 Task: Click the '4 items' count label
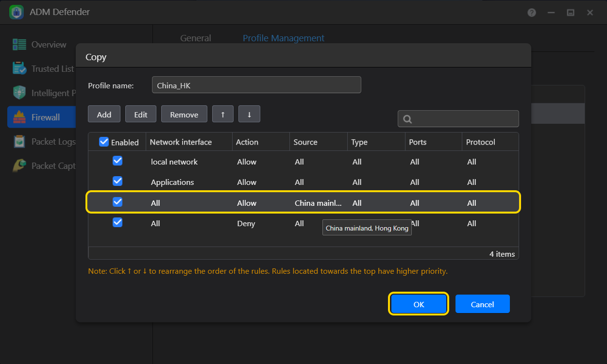[502, 254]
